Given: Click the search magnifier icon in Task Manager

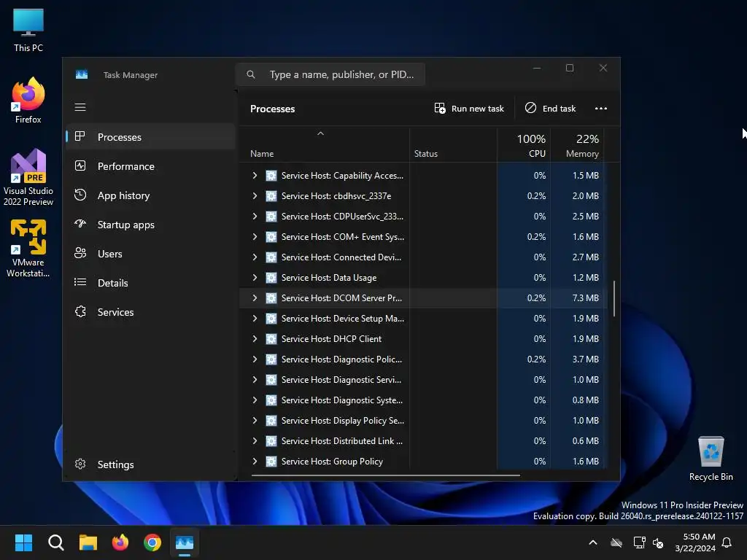Looking at the screenshot, I should pos(251,74).
